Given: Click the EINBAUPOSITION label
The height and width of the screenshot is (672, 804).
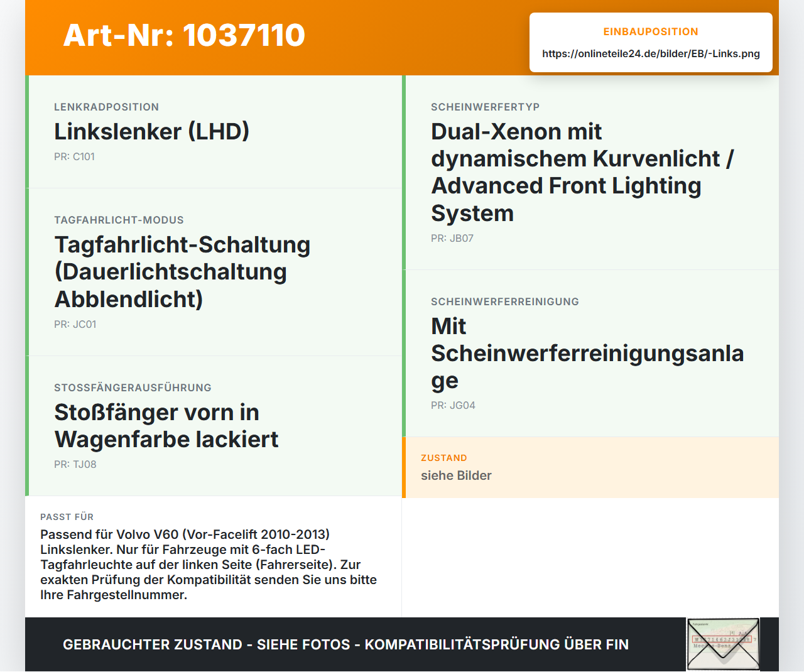Looking at the screenshot, I should click(651, 31).
